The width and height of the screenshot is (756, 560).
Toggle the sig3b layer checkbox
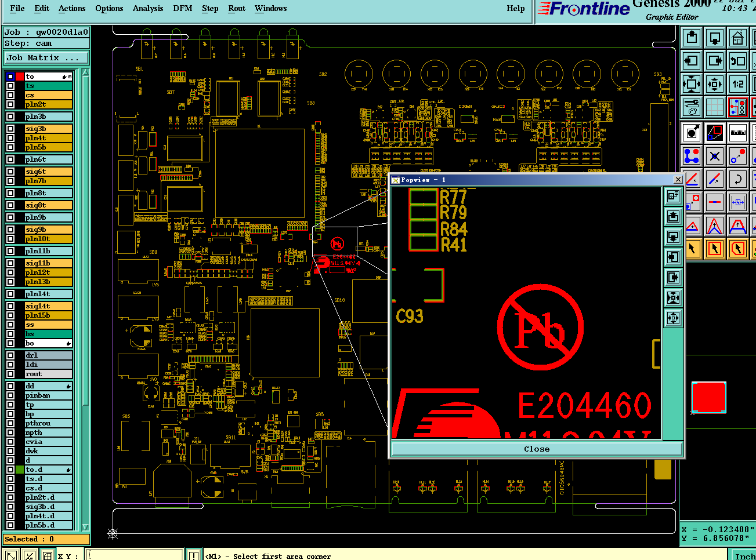10,129
